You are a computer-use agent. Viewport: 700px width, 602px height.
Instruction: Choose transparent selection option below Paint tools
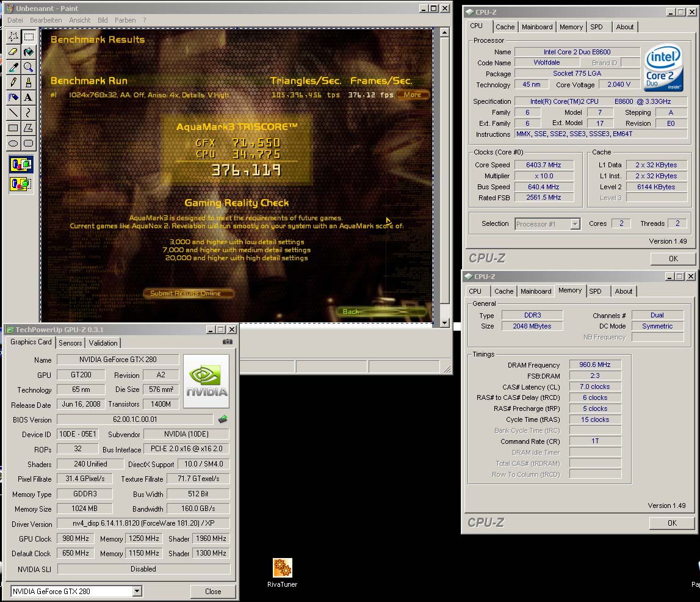21,184
